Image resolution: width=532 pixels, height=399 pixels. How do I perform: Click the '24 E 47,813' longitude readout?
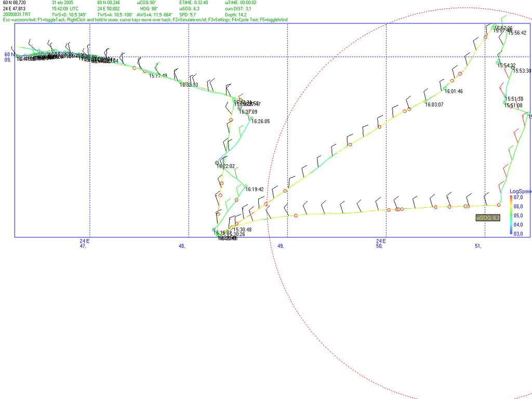[x=14, y=9]
